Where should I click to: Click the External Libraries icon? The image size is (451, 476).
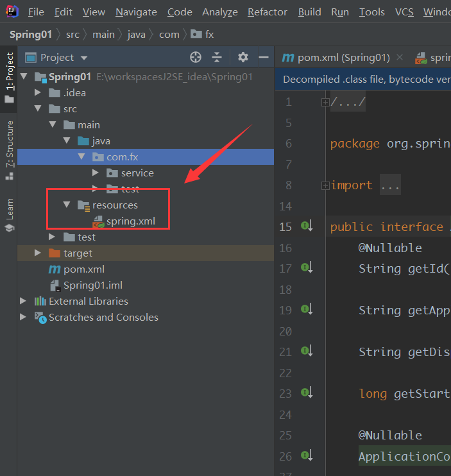40,301
